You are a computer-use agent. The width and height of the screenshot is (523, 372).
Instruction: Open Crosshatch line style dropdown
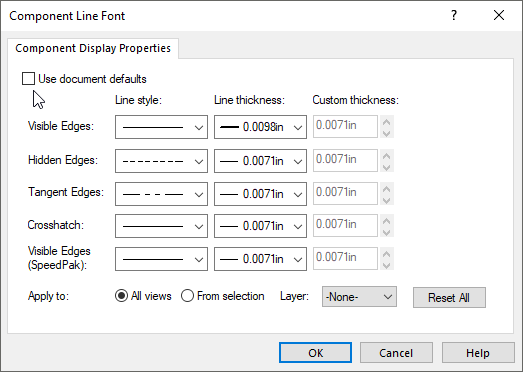161,226
